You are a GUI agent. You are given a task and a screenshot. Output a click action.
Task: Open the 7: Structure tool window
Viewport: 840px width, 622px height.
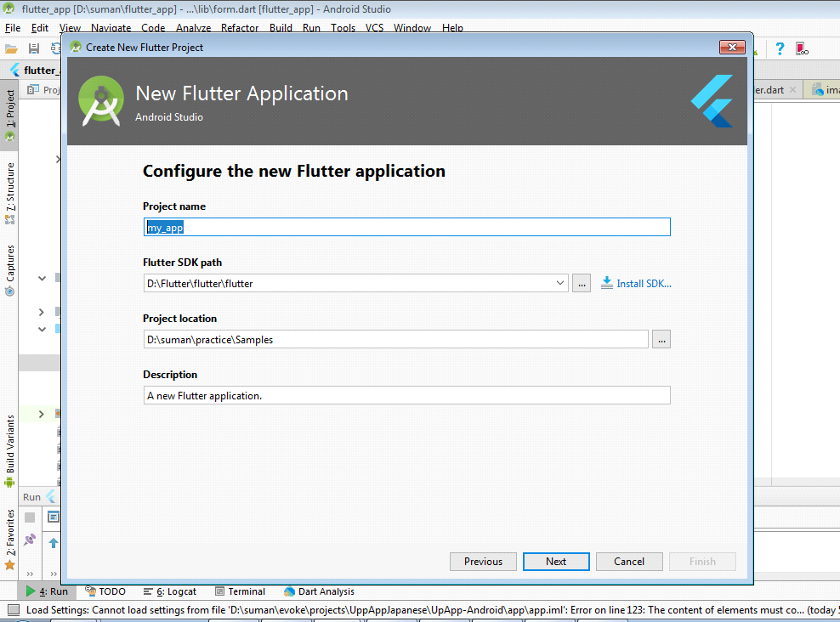(x=9, y=194)
